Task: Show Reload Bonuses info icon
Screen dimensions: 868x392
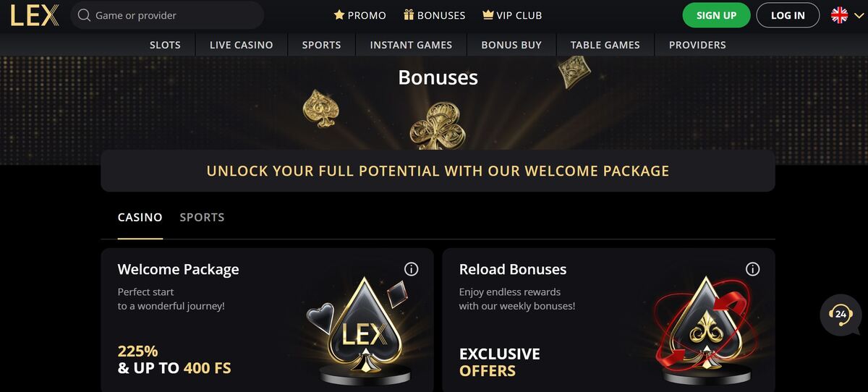Action: click(752, 269)
